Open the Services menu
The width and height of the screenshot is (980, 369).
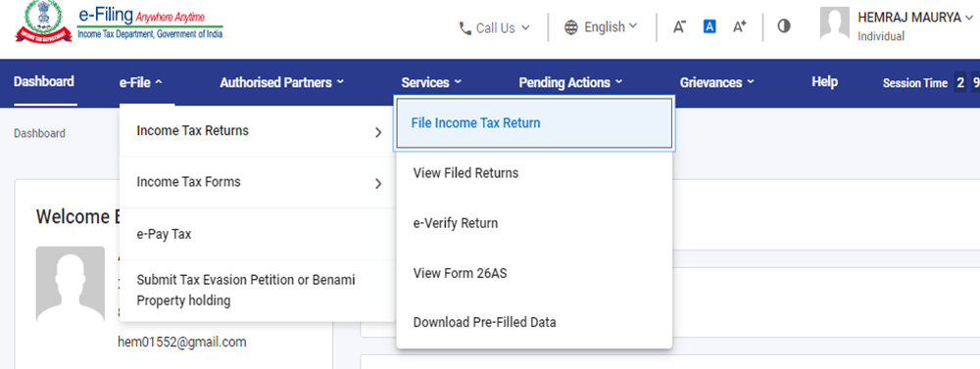point(431,82)
